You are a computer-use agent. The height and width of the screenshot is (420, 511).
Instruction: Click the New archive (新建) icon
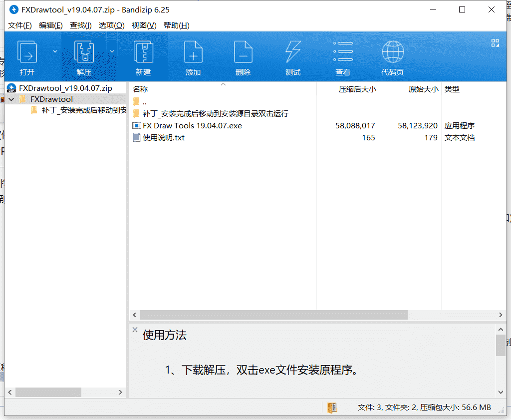(x=143, y=52)
